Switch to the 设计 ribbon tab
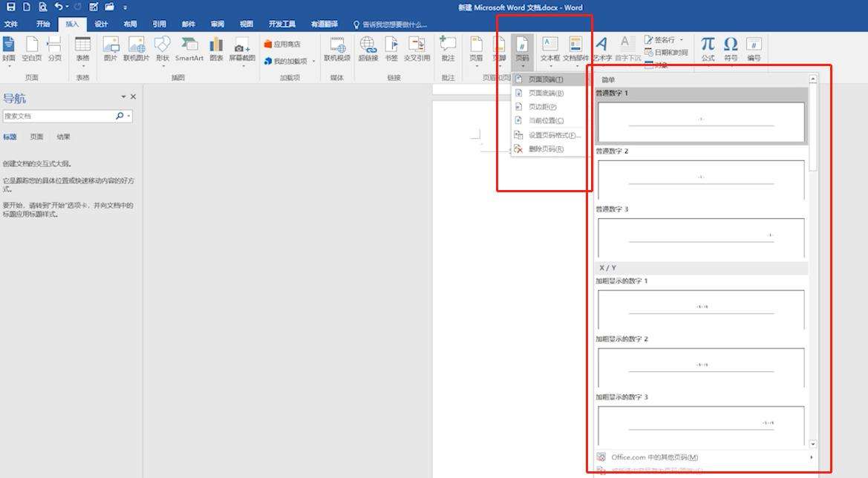868x478 pixels. tap(101, 24)
